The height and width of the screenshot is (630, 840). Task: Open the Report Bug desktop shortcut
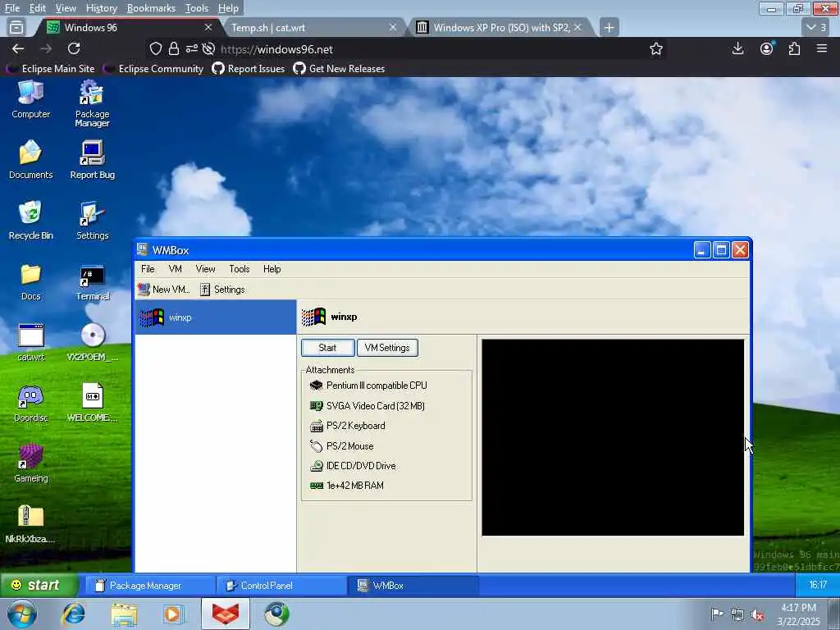click(x=92, y=160)
